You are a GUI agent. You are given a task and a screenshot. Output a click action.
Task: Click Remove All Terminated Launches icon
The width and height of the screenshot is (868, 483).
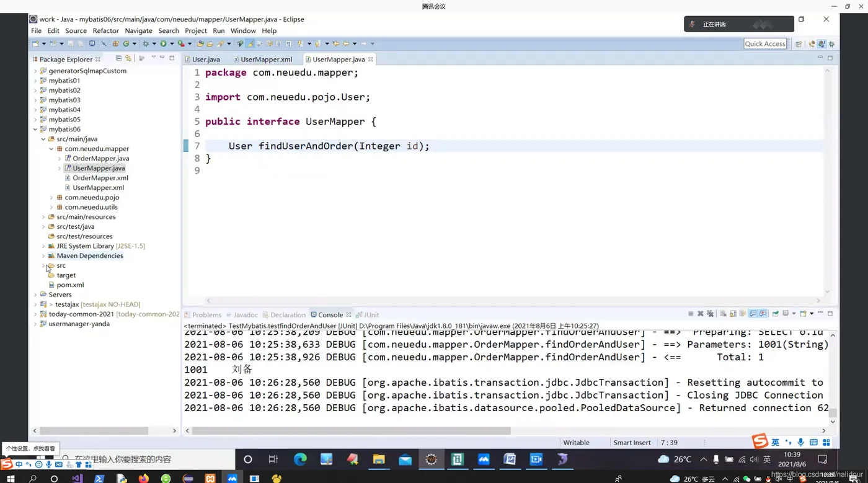tap(711, 314)
